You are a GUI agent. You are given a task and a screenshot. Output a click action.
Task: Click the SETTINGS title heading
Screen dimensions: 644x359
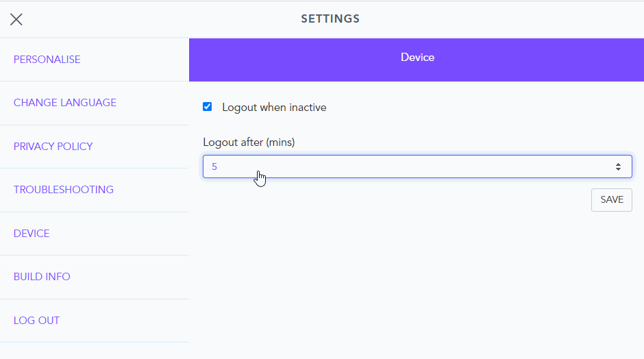[330, 19]
